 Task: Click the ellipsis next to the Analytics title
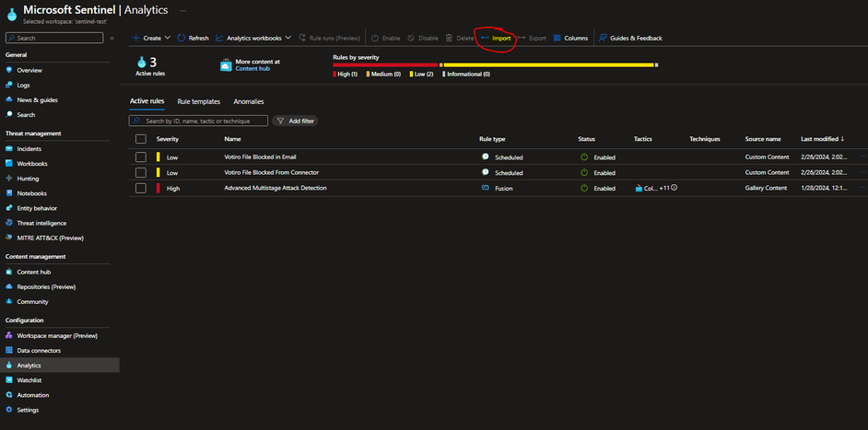click(x=182, y=10)
